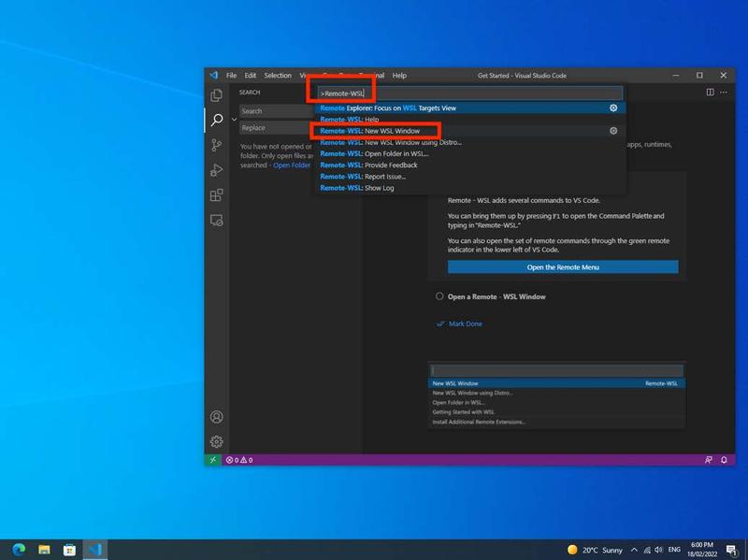Select the Open a Remote - WSL Window radio
748x560 pixels.
439,296
